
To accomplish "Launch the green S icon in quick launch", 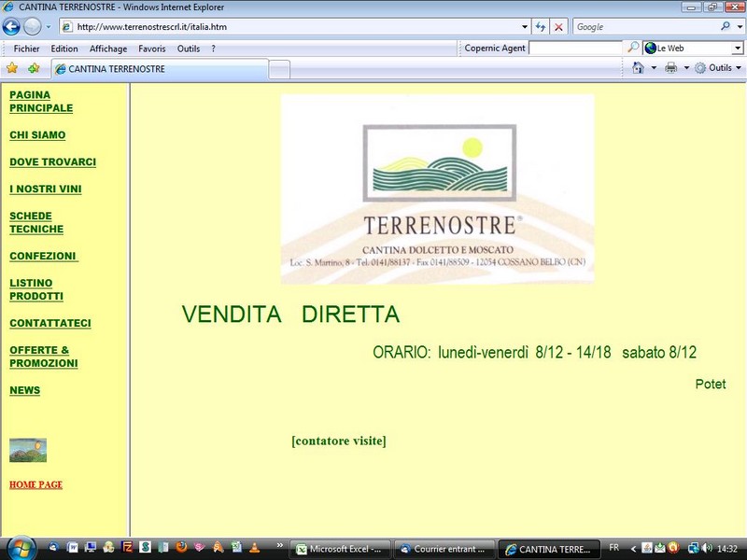I will (145, 548).
